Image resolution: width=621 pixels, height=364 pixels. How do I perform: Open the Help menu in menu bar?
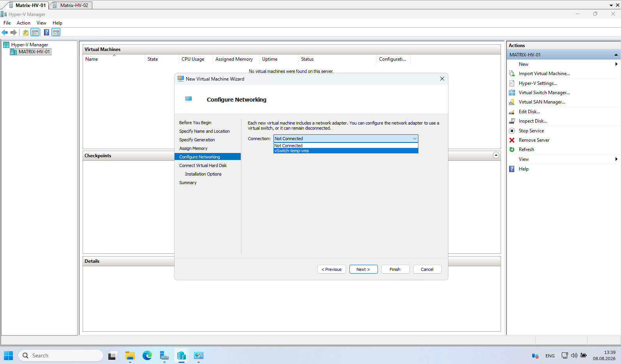click(x=57, y=23)
